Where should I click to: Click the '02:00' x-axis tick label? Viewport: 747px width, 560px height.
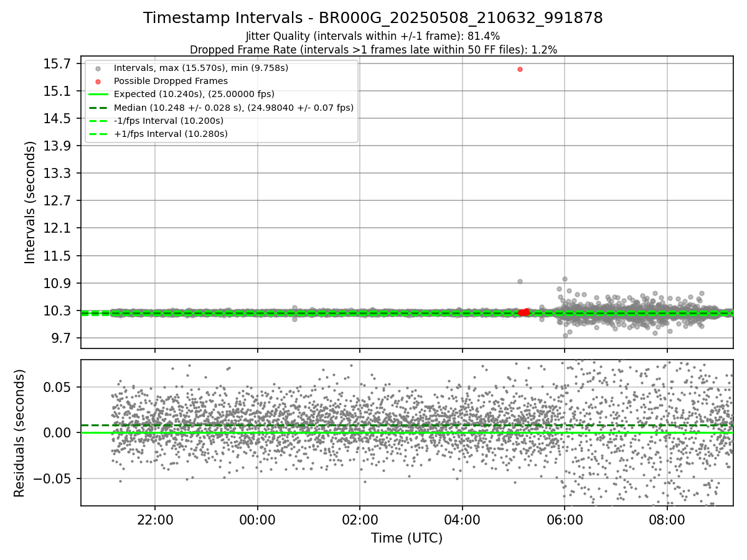tap(360, 519)
